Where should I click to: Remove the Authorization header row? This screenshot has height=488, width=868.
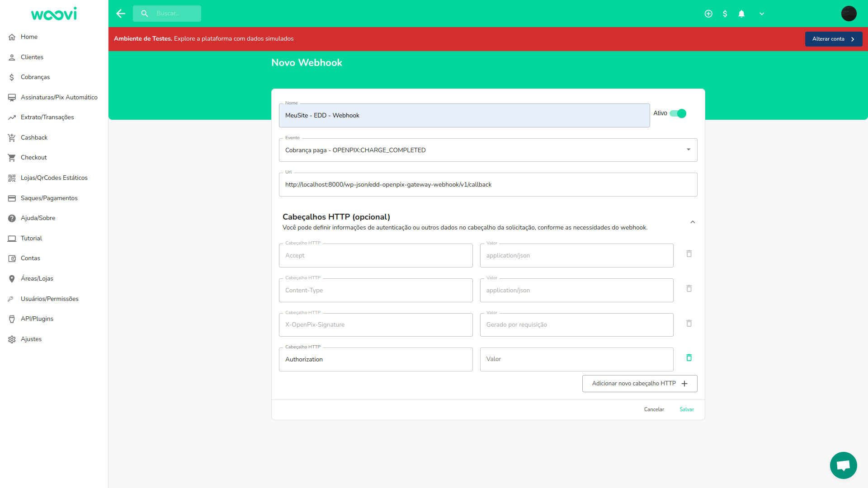click(689, 357)
